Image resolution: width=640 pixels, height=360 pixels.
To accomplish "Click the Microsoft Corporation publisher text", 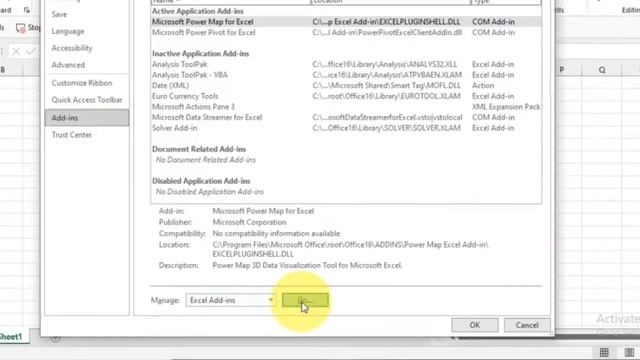I will pos(249,222).
